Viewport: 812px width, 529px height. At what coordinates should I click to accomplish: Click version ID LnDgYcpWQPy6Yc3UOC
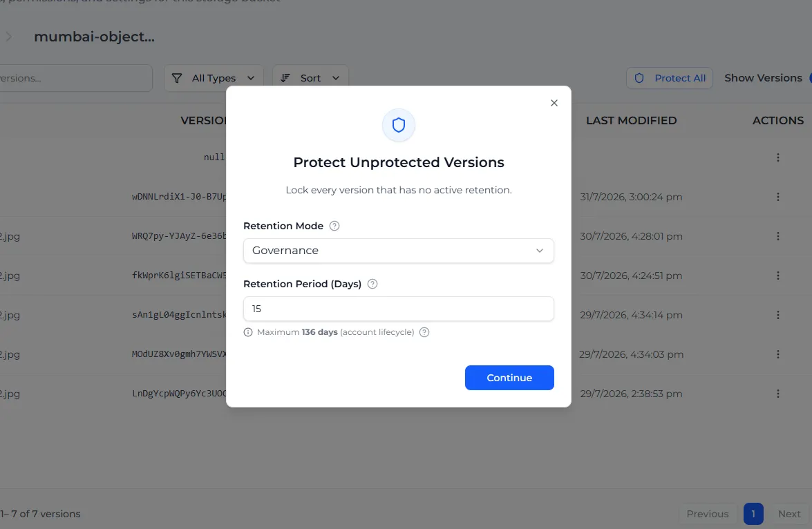[179, 394]
